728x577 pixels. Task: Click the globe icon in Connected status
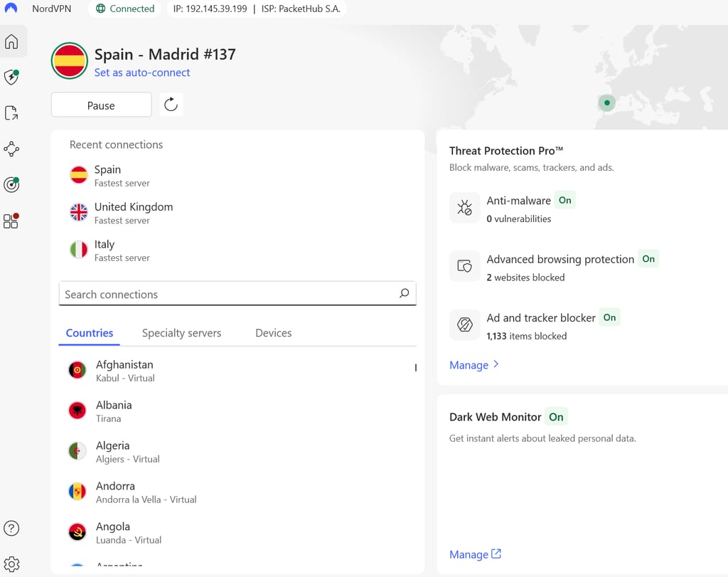[100, 9]
